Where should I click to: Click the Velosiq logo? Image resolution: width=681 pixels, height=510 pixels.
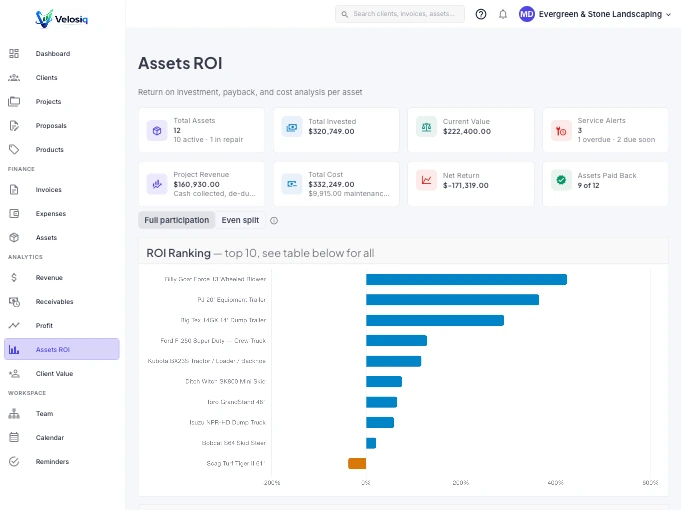tap(62, 19)
